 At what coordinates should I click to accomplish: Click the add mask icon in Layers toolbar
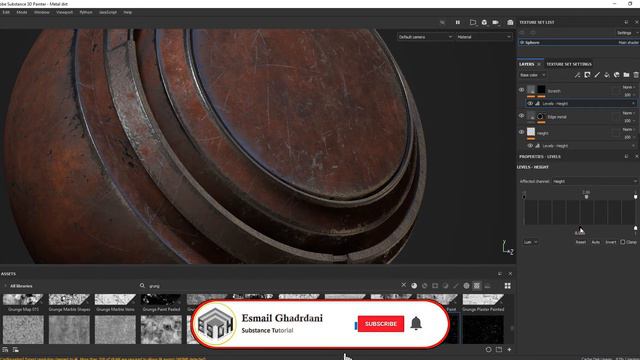coord(587,75)
